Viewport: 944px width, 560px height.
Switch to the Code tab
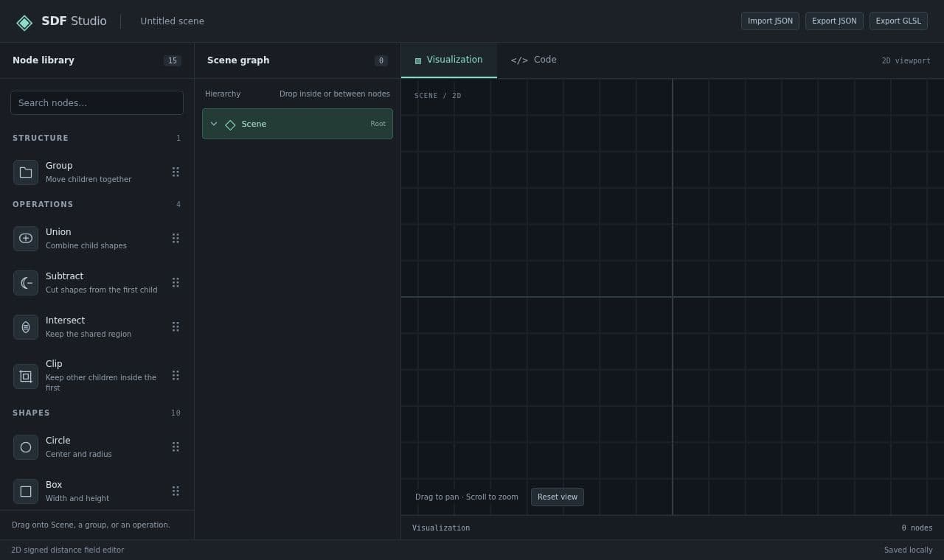click(x=534, y=60)
